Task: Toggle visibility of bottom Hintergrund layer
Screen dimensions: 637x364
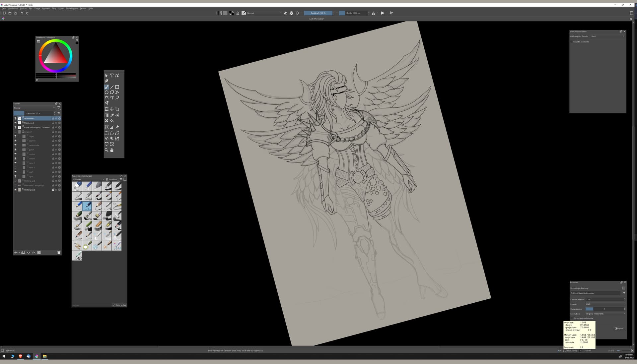Action: 15,190
